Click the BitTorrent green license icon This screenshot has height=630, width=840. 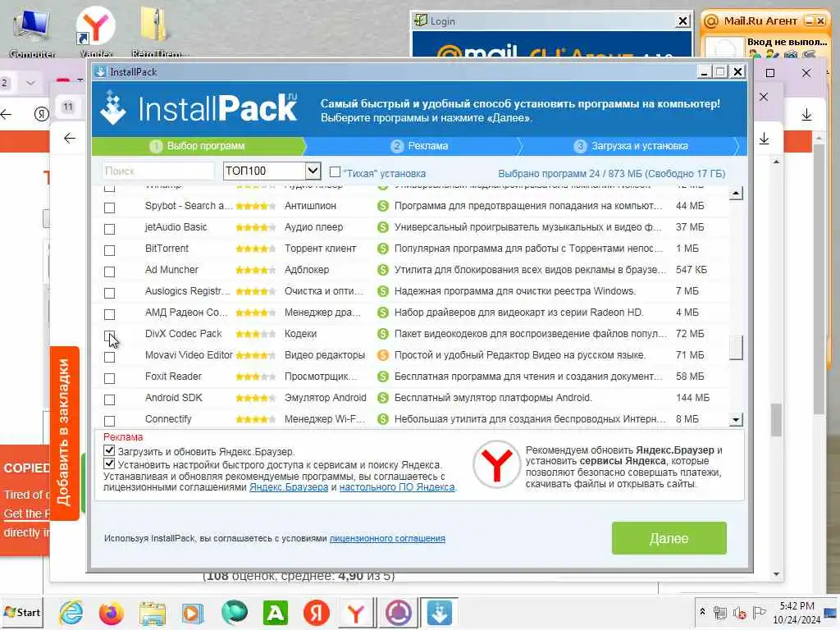[x=382, y=249]
